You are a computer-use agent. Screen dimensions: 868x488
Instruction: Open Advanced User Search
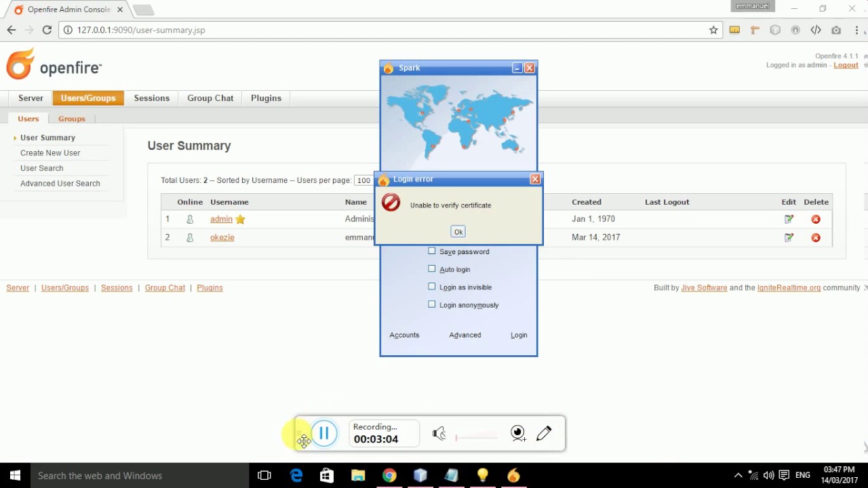coord(60,184)
